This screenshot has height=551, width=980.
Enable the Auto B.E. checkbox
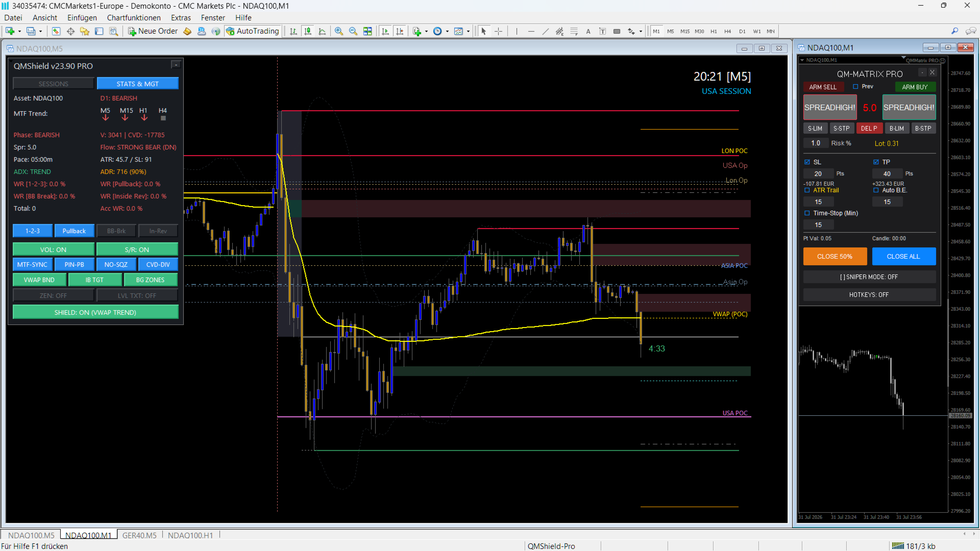pyautogui.click(x=876, y=190)
